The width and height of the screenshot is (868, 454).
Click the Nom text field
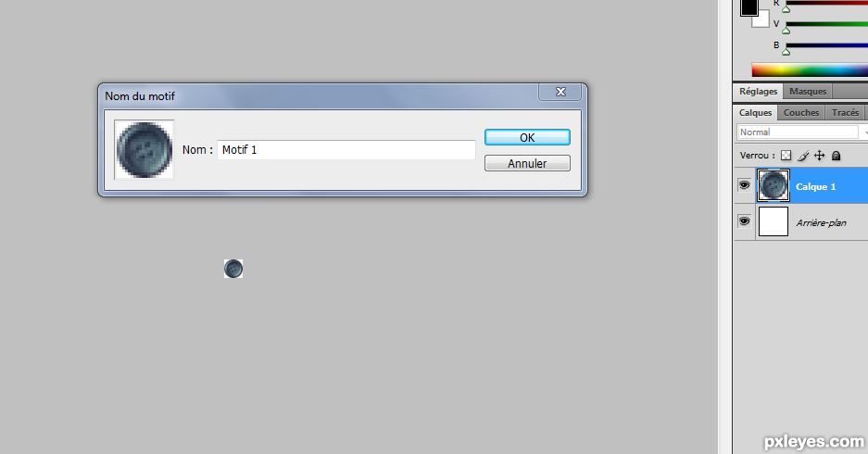[x=346, y=150]
